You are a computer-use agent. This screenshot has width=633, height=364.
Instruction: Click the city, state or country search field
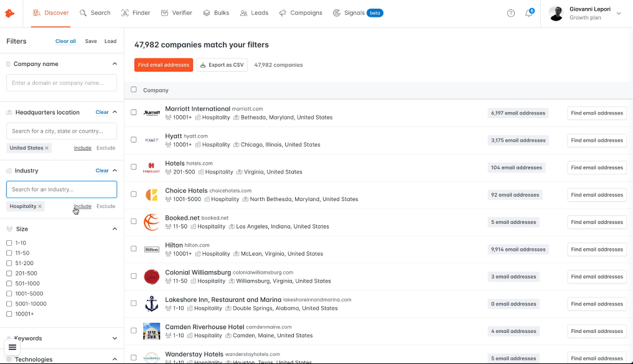(x=62, y=131)
